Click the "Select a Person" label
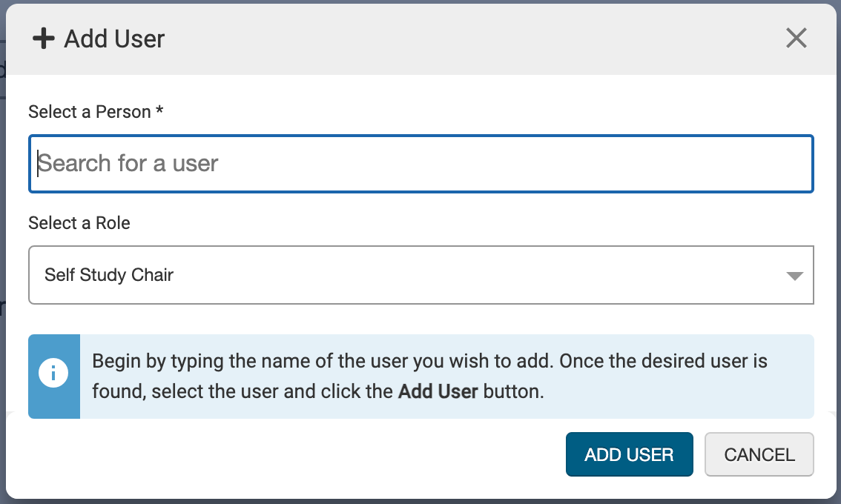This screenshot has height=504, width=841. pos(89,112)
